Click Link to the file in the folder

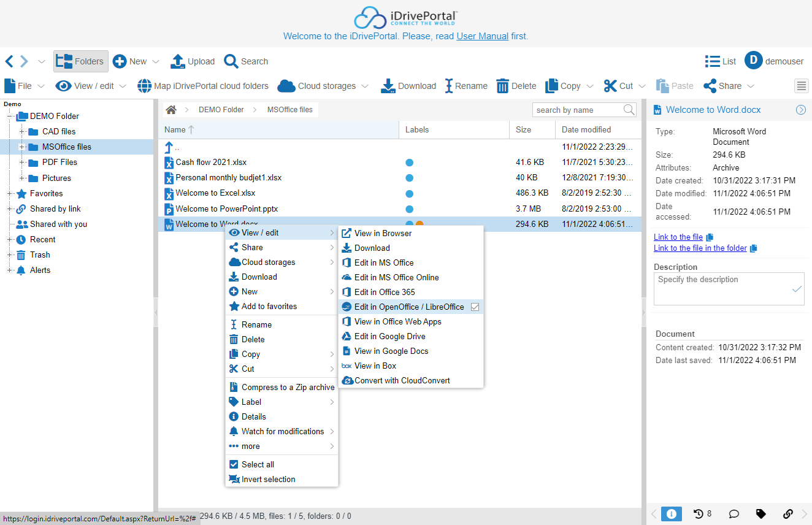pos(700,248)
